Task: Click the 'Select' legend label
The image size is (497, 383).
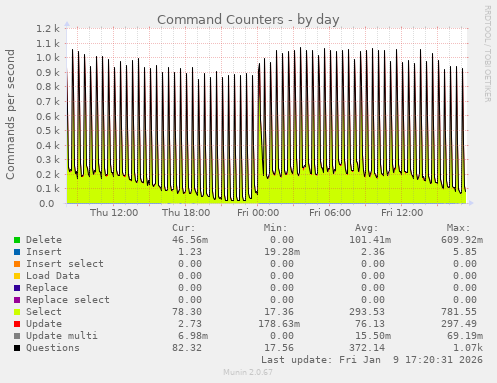Action: pyautogui.click(x=44, y=312)
